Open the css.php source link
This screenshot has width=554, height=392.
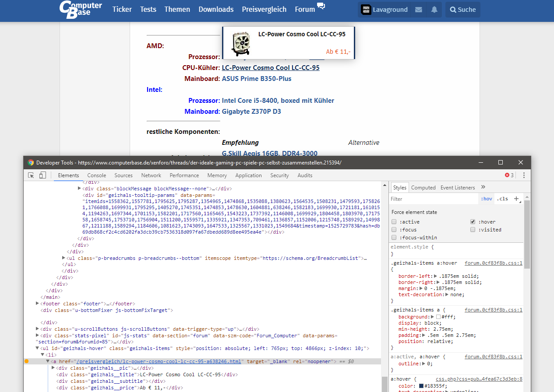click(479, 379)
